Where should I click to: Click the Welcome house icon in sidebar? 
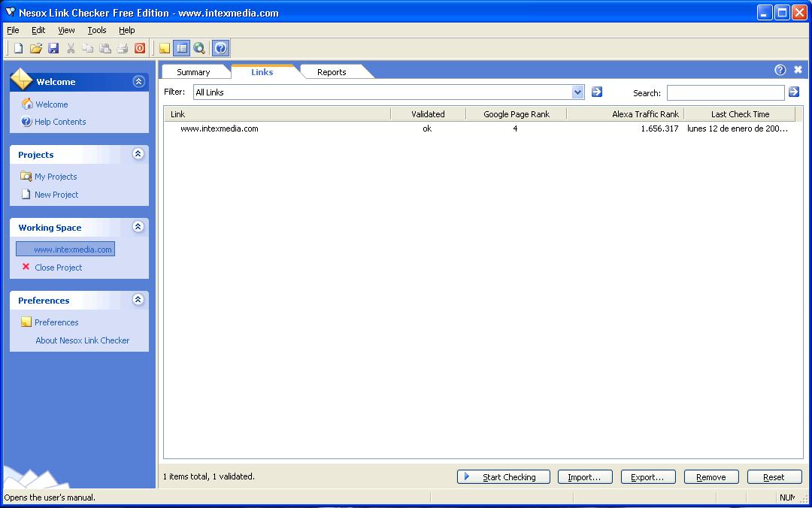coord(27,104)
